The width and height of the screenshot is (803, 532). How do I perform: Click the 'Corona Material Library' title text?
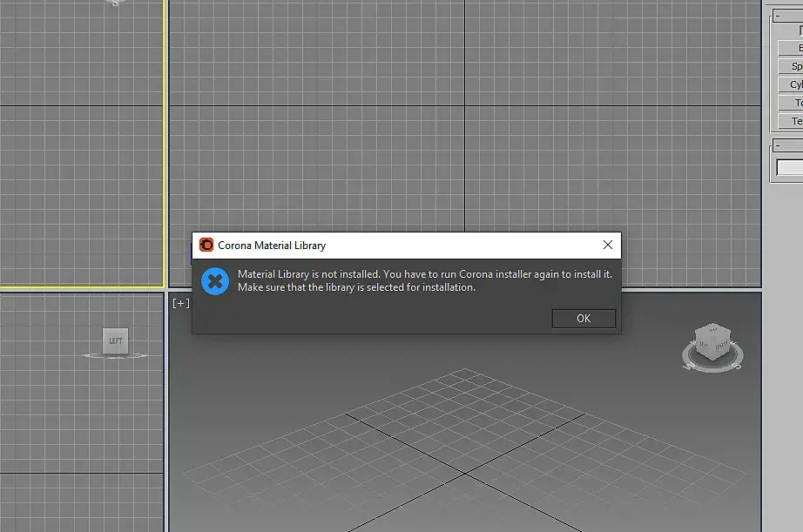click(x=272, y=246)
